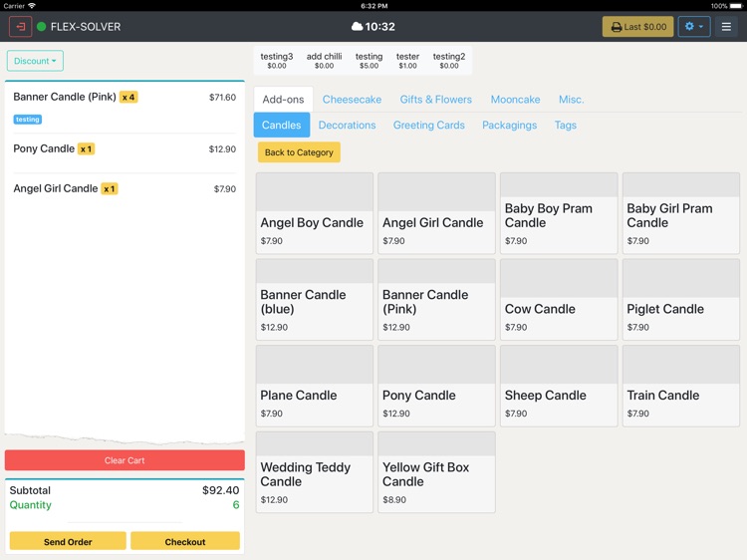Select the add chilli quick item
Image resolution: width=747 pixels, height=560 pixels.
(x=324, y=61)
